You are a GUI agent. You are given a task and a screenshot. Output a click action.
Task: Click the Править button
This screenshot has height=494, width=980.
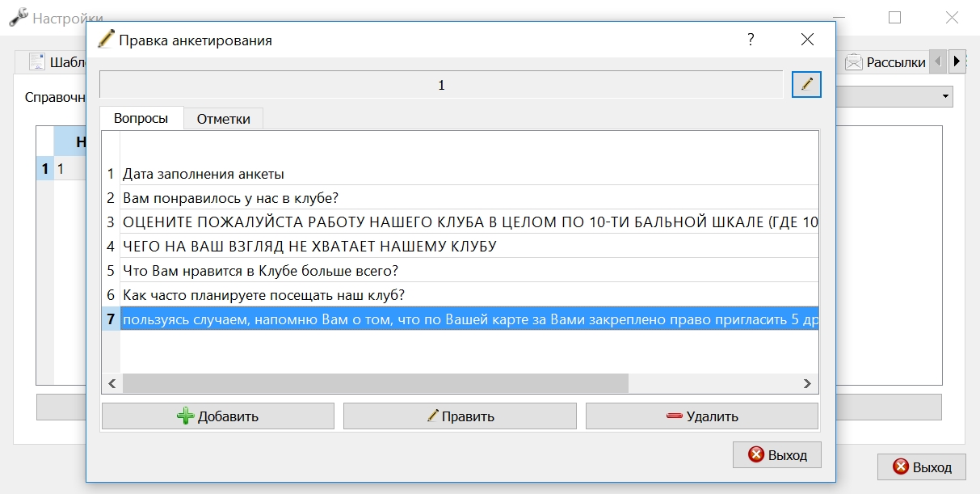460,416
